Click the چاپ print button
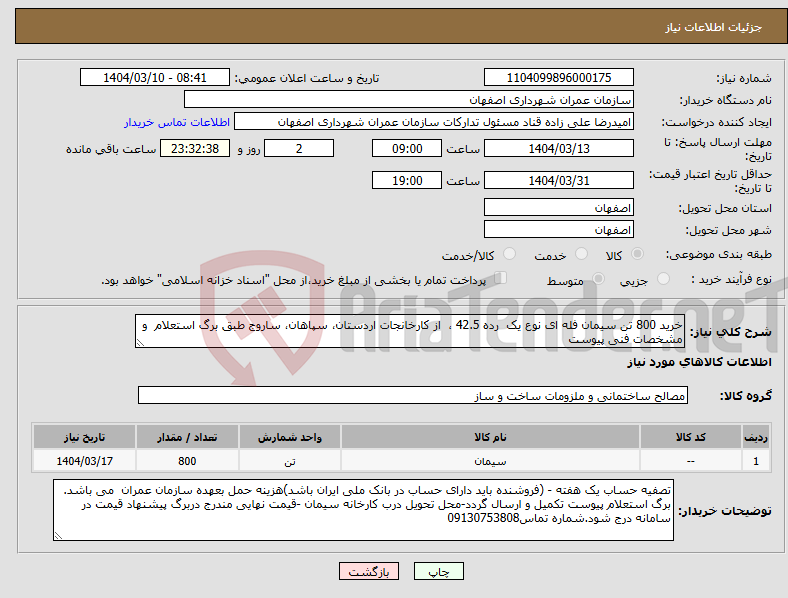The image size is (788, 598). (x=439, y=571)
